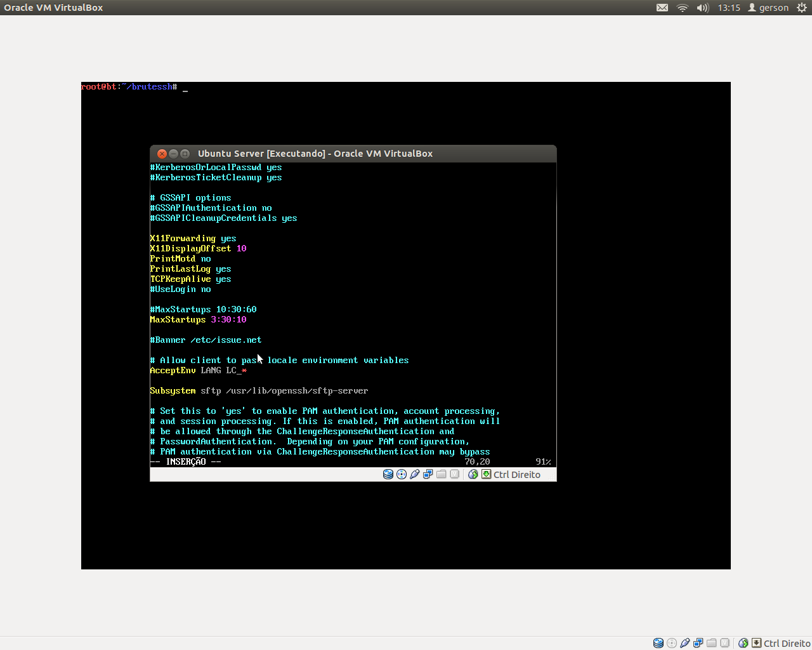Screen dimensions: 812x650
Task: Click the '#GSSAPIAuthentication no' line
Action: pyautogui.click(x=211, y=208)
